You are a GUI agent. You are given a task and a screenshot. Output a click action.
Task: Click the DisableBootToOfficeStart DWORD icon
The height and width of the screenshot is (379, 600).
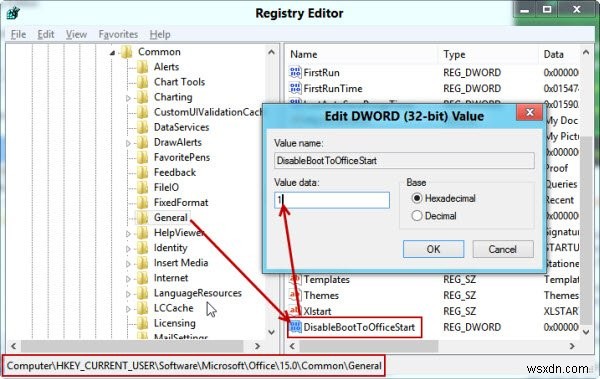tap(295, 327)
